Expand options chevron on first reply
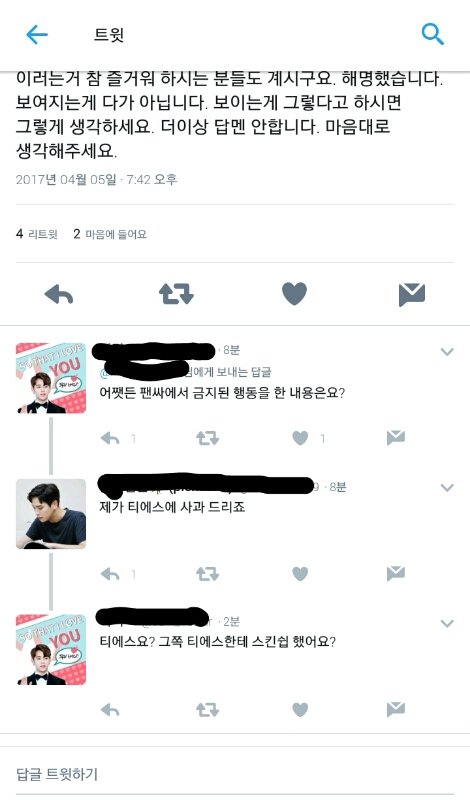 point(447,352)
